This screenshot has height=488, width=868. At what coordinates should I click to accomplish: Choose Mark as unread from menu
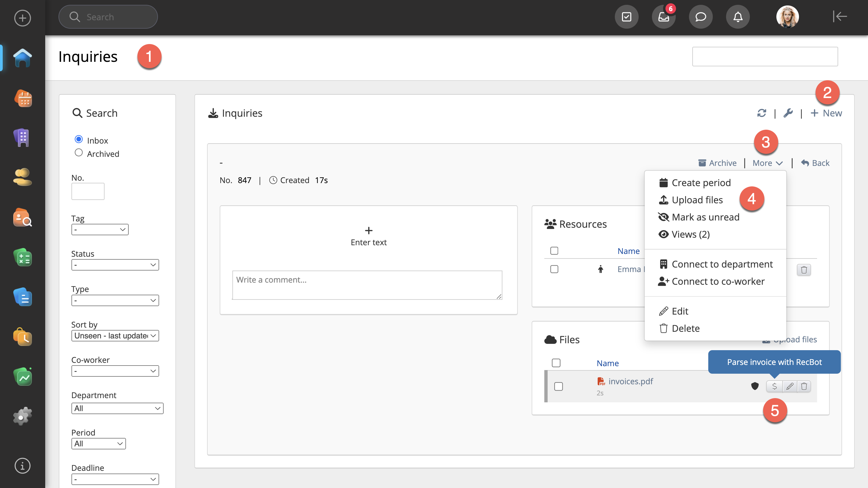pos(705,217)
